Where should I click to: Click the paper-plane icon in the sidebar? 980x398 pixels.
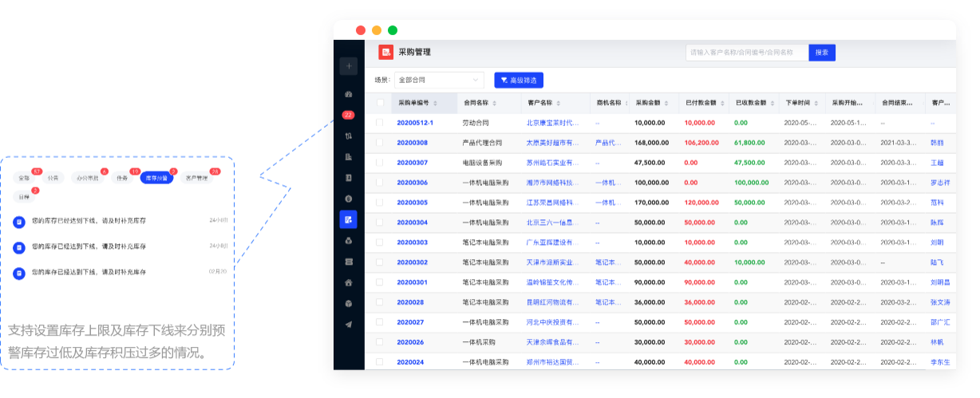(x=348, y=324)
